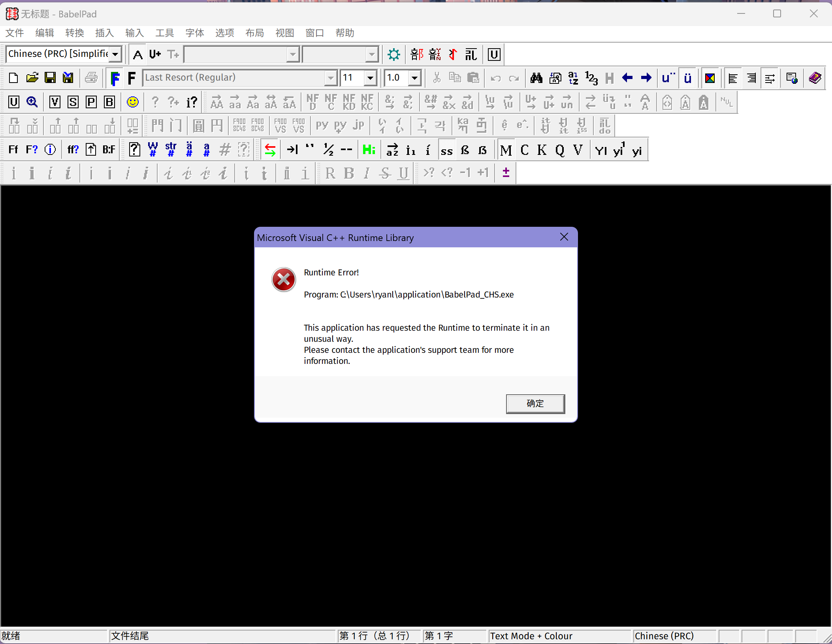The width and height of the screenshot is (832, 644).
Task: Open help with the purple book icon
Action: (x=815, y=78)
